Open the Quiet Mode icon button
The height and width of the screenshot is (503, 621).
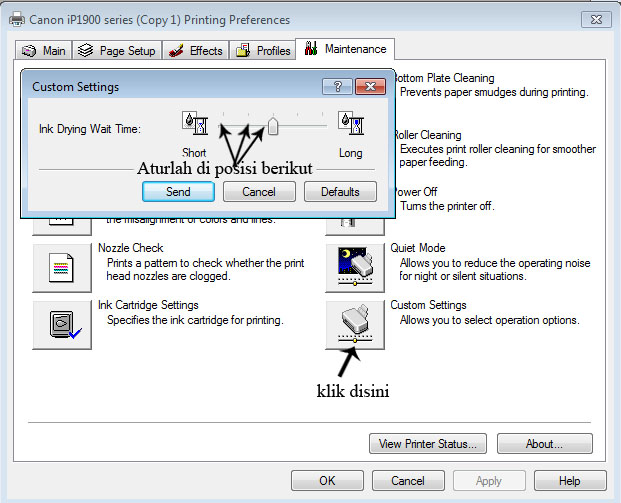355,268
